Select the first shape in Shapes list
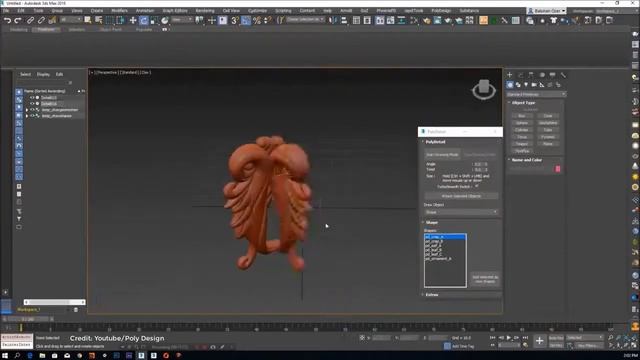Image resolution: width=640 pixels, height=360 pixels. coord(445,237)
